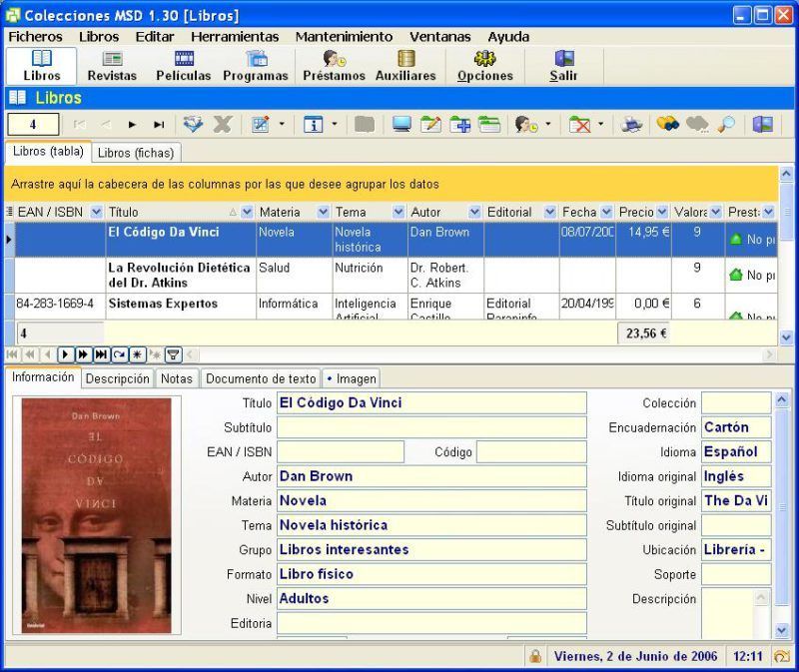This screenshot has width=799, height=672.
Task: Open the Préstamos loans section
Action: point(335,66)
